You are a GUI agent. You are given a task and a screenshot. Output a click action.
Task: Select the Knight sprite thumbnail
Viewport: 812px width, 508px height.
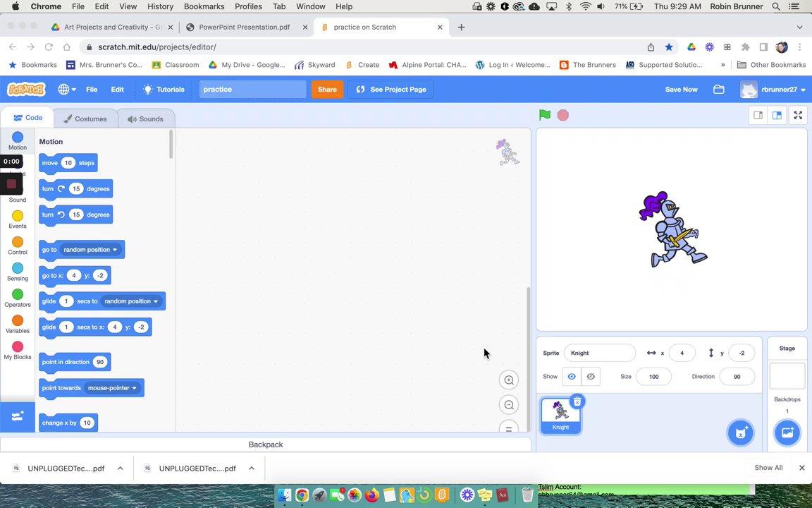(x=560, y=416)
